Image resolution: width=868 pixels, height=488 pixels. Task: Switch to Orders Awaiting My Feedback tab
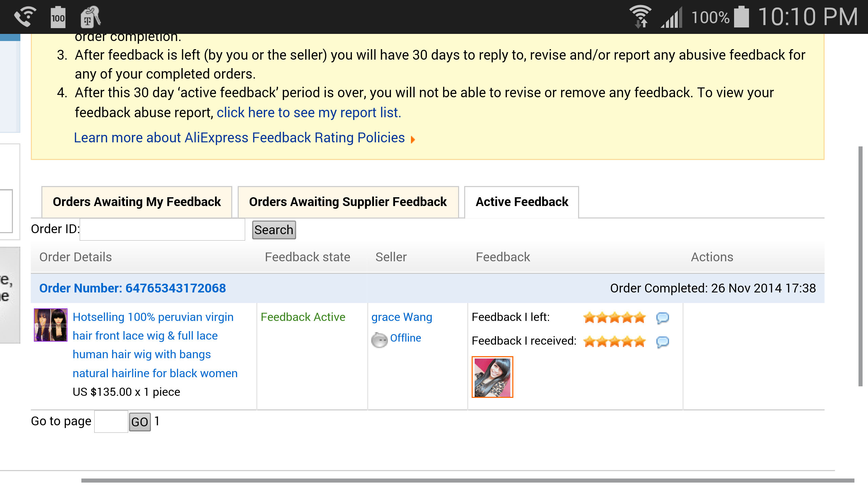pos(137,201)
